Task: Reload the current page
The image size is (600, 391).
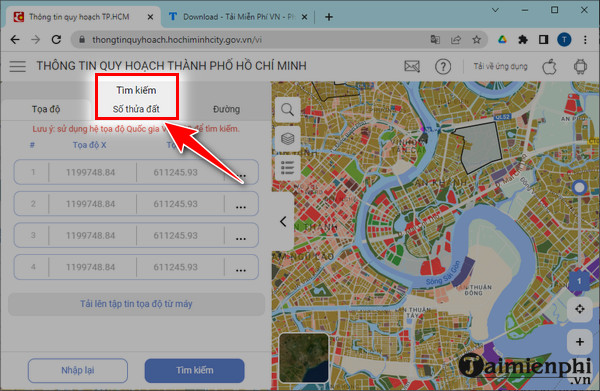Action: pyautogui.click(x=56, y=39)
